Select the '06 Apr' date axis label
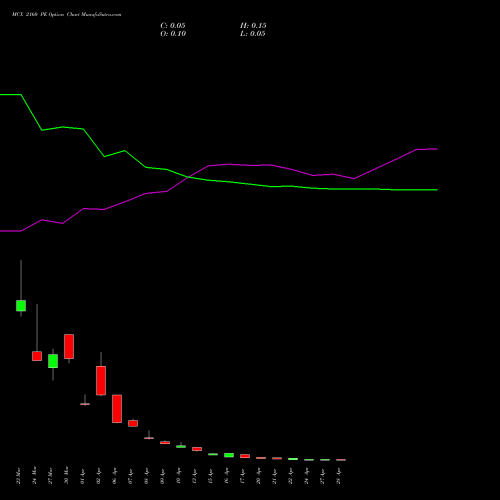The height and width of the screenshot is (500, 500). [114, 476]
